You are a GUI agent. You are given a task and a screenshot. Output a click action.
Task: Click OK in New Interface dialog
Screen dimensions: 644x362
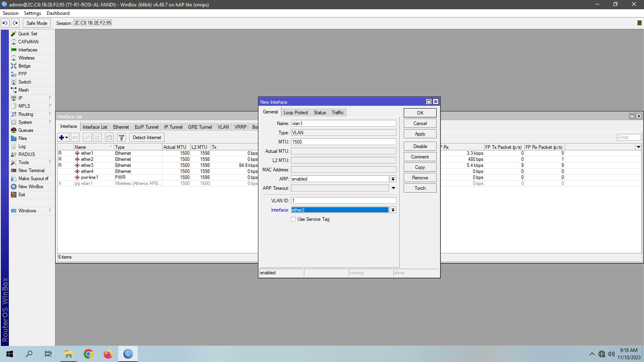[420, 113]
